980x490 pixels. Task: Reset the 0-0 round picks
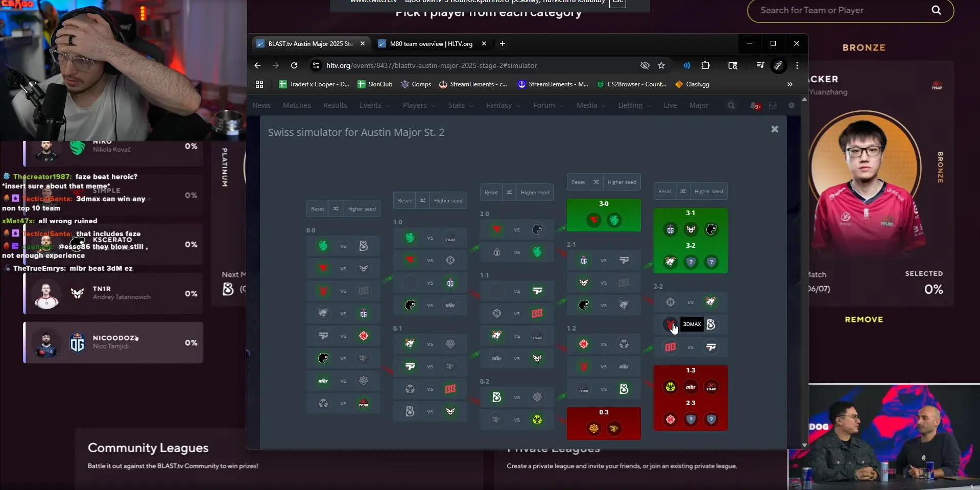point(318,208)
